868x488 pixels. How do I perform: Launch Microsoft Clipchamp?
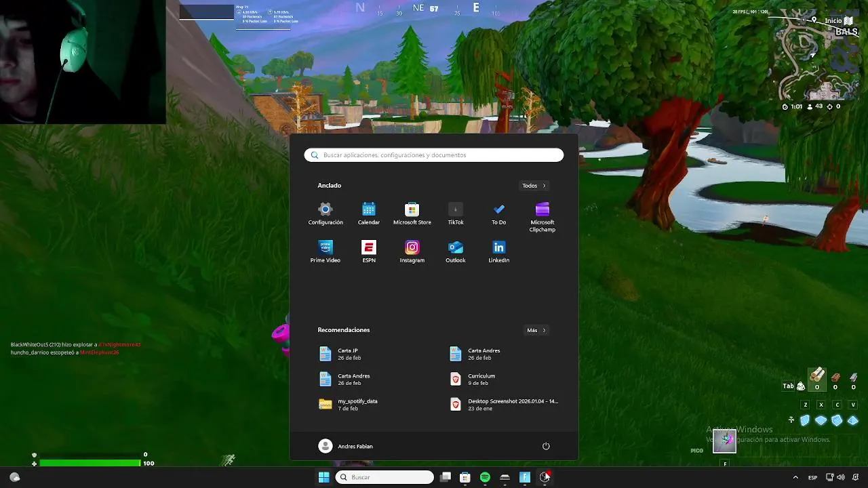[x=542, y=216]
